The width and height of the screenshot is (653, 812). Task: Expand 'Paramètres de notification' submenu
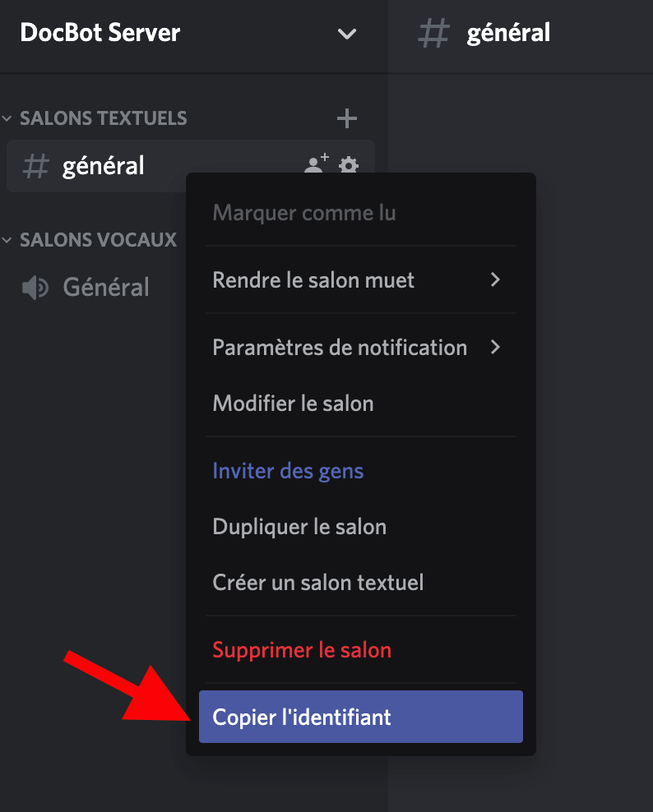(x=356, y=348)
